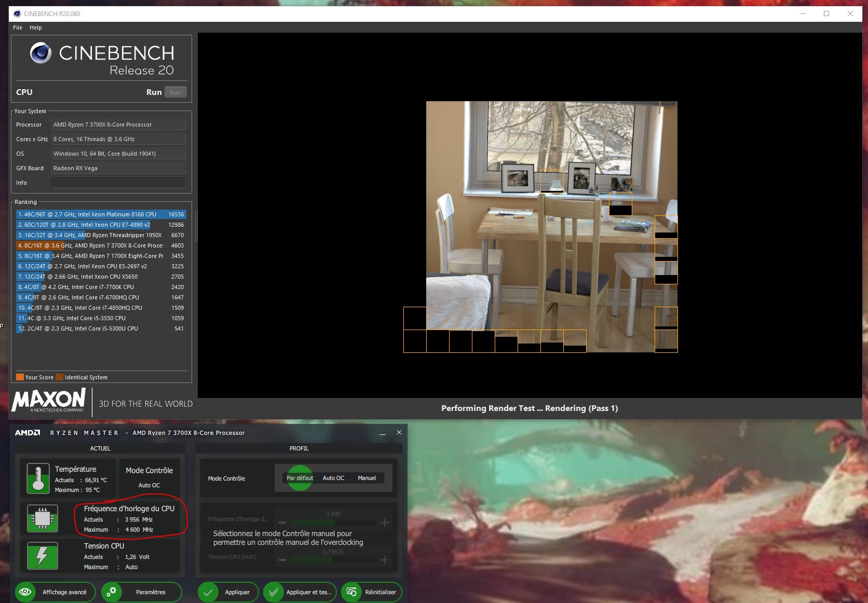
Task: Select ranking row Intel Xeon Platinum 8168 CPU
Action: (x=101, y=214)
